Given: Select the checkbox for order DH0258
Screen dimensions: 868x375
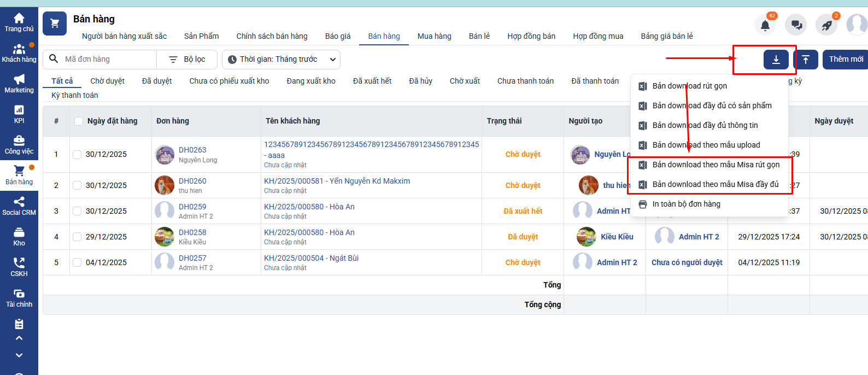Looking at the screenshot, I should (x=77, y=237).
